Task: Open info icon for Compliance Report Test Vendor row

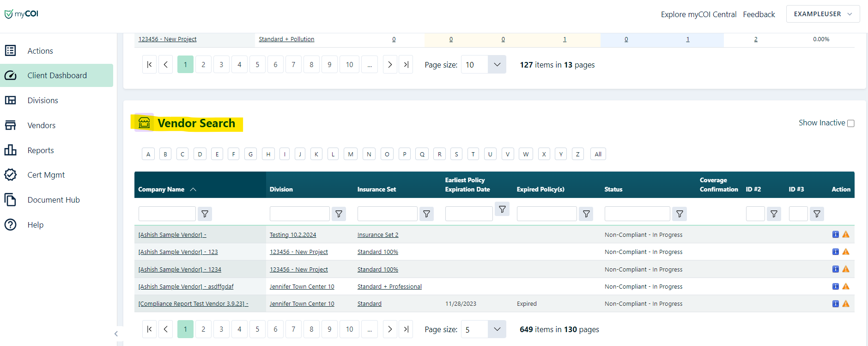Action: click(x=835, y=304)
